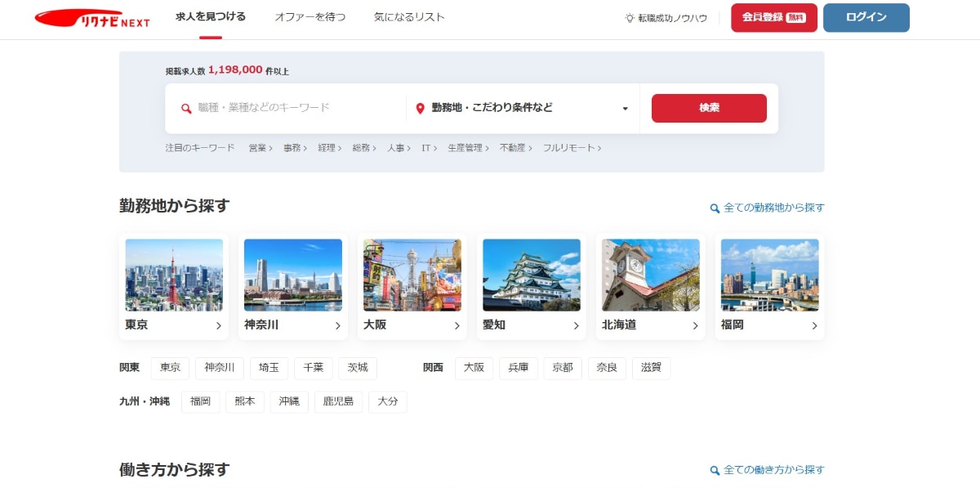This screenshot has height=488, width=980.
Task: Expand the 東京 card with its chevron arrow
Action: pos(218,325)
